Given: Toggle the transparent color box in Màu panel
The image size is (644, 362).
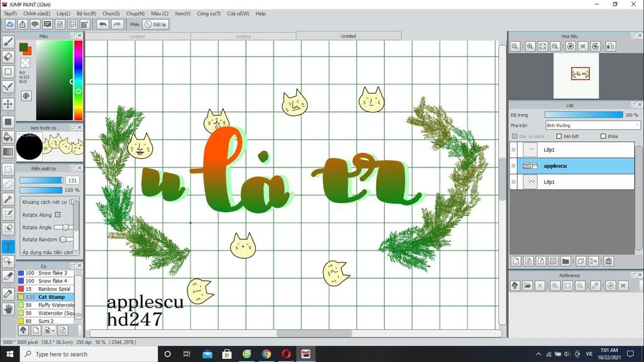Looking at the screenshot, I should coord(25,62).
